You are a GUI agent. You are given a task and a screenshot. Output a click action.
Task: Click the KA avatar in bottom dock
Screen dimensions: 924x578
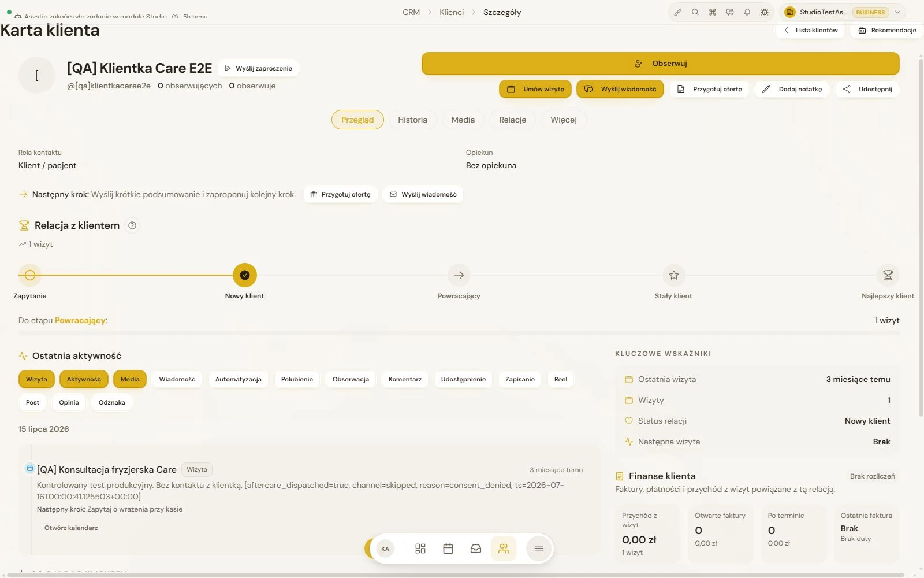tap(385, 549)
